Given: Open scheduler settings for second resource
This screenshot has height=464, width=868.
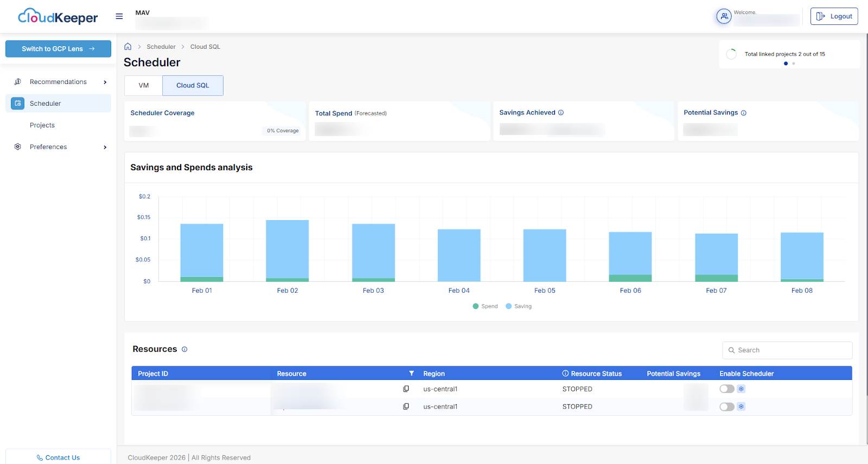Looking at the screenshot, I should (x=741, y=407).
